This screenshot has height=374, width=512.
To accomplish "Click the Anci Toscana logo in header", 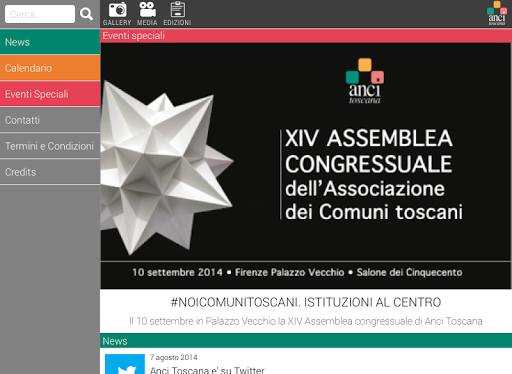I will point(497,13).
